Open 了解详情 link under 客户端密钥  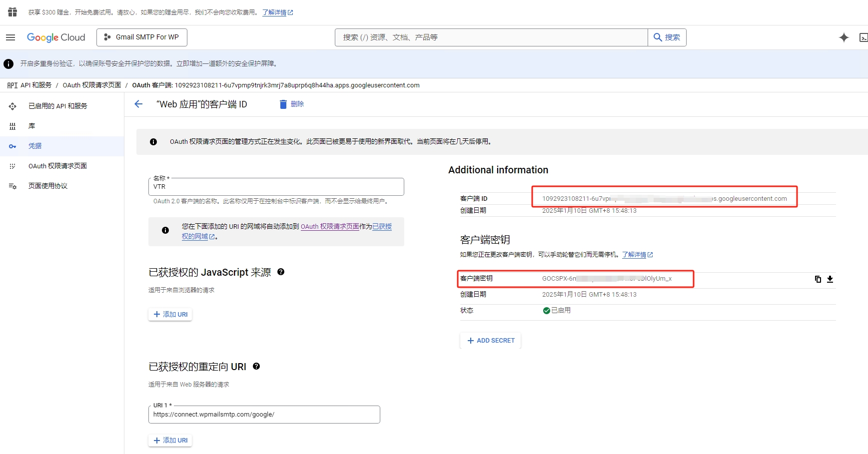637,255
